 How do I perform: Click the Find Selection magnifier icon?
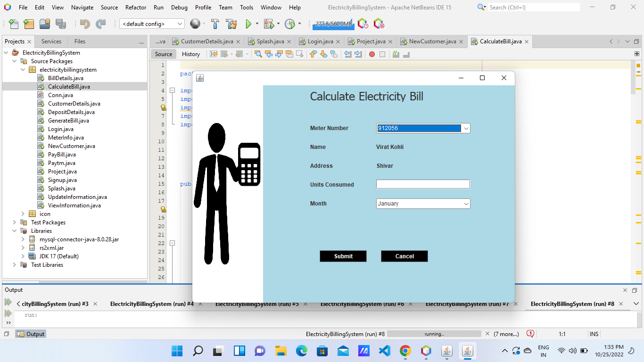pyautogui.click(x=258, y=54)
